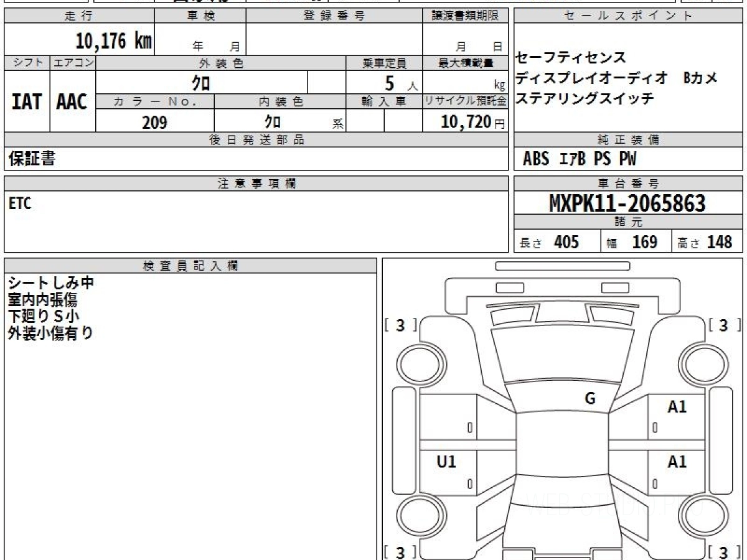Click the G mark on windshield
Viewport: 747px width, 560px height.
point(590,399)
